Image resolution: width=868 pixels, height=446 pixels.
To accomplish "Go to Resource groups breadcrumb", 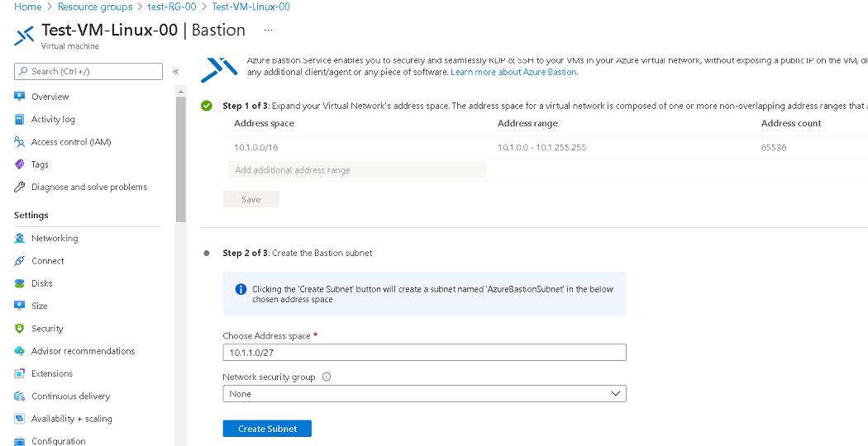I will click(95, 7).
